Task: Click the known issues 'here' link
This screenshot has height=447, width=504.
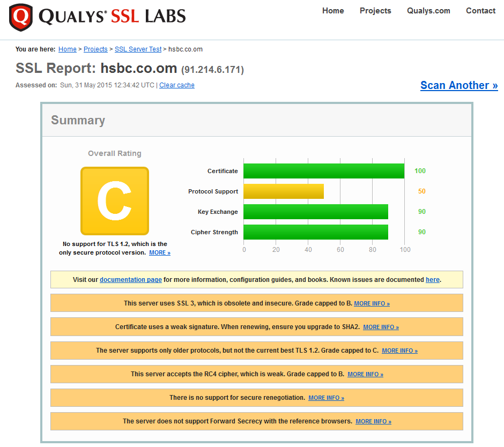Action: click(433, 280)
